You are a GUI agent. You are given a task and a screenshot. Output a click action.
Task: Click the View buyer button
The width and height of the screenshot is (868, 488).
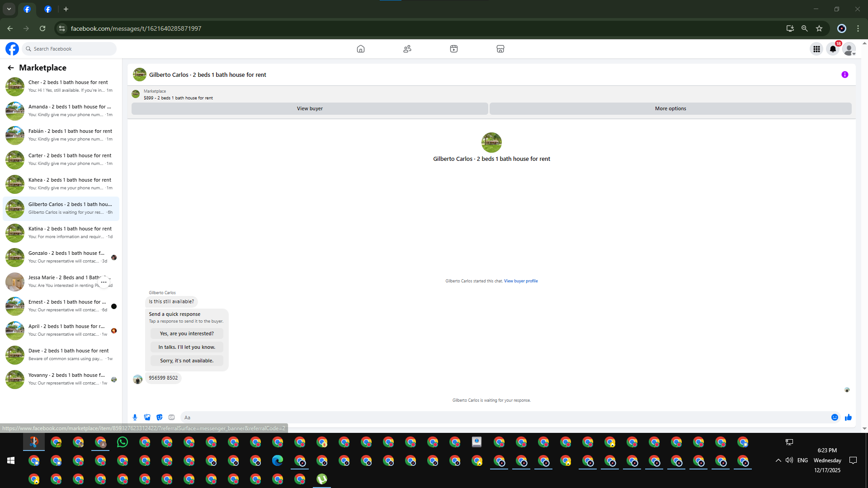(310, 108)
